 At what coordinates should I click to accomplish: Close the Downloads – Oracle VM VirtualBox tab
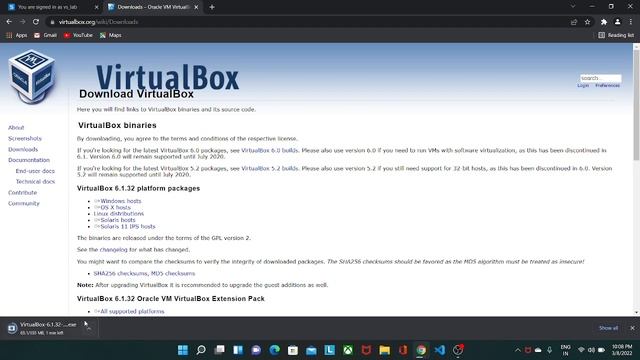pyautogui.click(x=196, y=7)
